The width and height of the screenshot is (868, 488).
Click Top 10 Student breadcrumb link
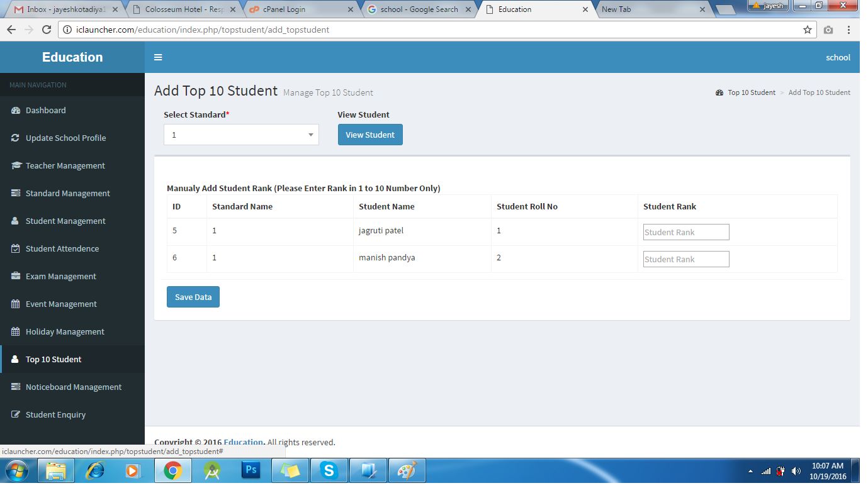[752, 92]
